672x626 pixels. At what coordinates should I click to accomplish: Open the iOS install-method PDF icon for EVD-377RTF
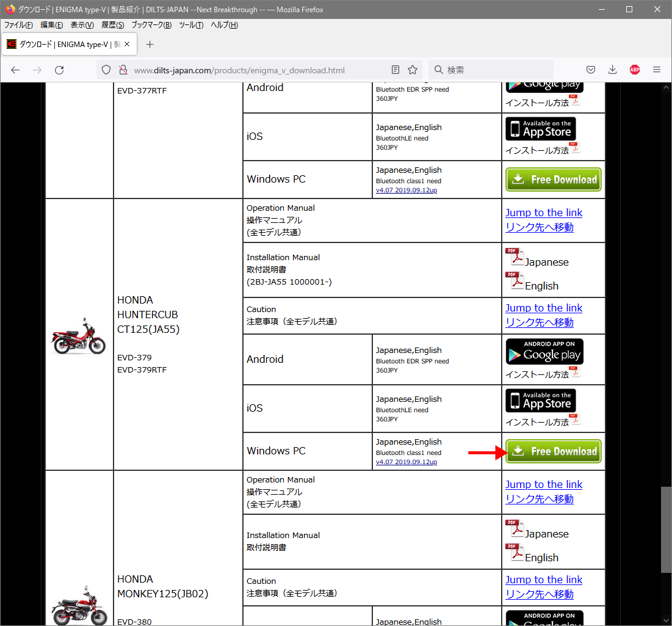[x=575, y=148]
